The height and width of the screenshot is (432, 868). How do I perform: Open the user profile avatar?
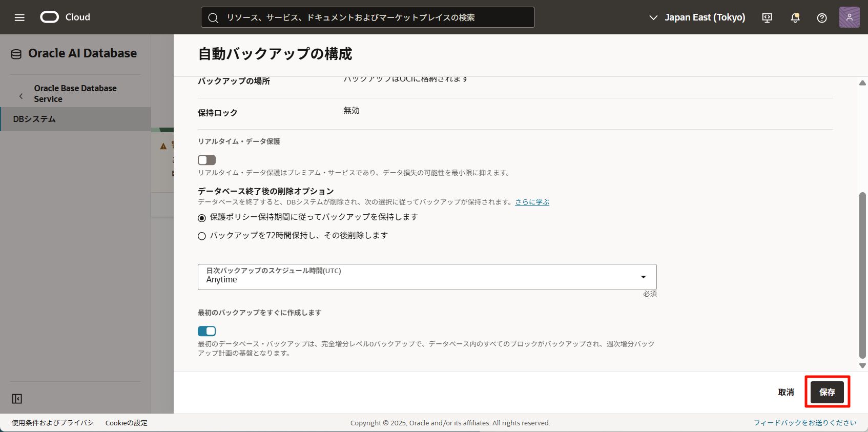(849, 17)
